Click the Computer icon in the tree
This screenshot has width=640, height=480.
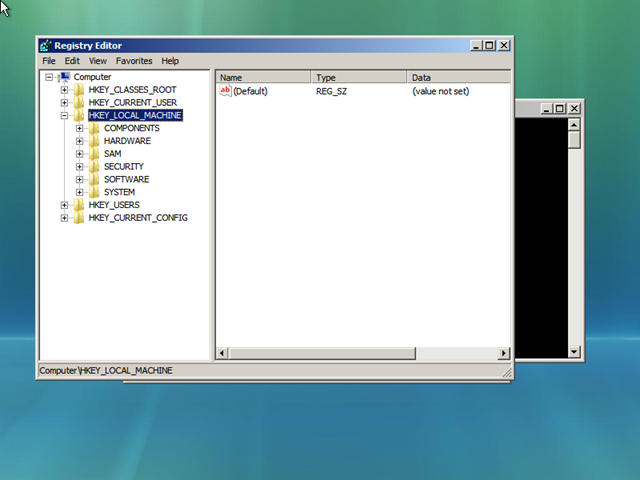click(64, 77)
